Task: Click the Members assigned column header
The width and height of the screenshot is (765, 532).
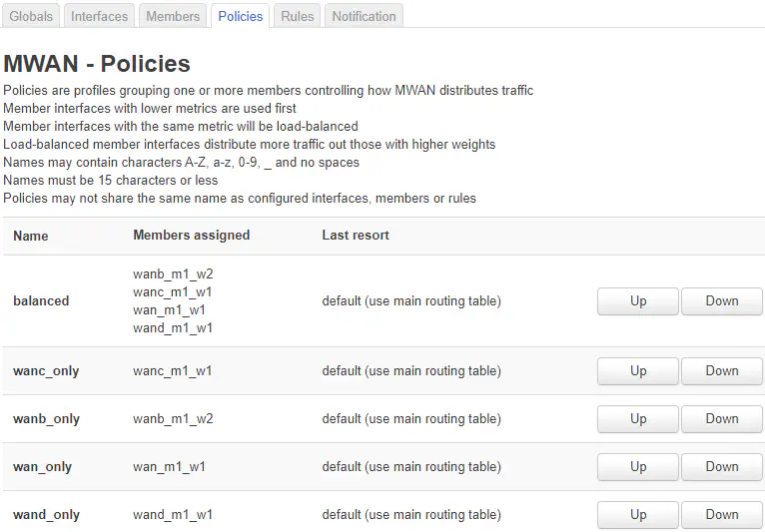Action: (192, 236)
